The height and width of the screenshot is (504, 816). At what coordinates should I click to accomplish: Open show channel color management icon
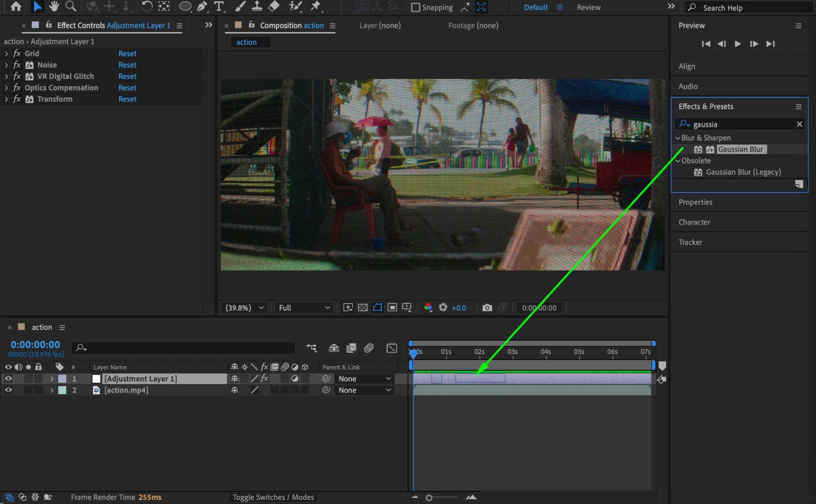tap(428, 308)
